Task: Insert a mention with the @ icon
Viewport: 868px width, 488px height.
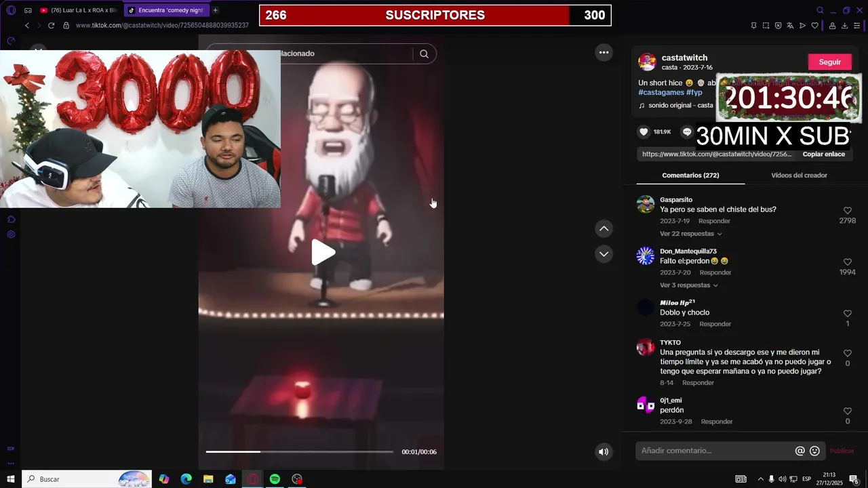Action: (x=800, y=451)
